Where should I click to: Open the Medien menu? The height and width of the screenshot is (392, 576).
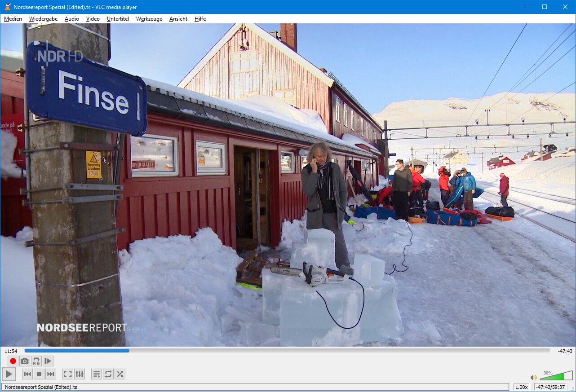click(13, 19)
